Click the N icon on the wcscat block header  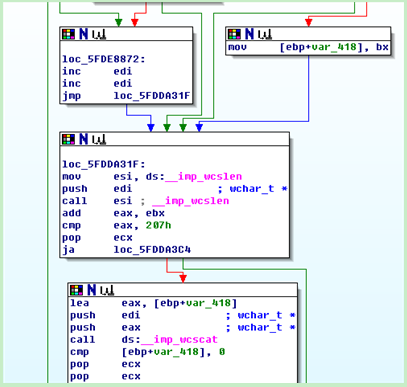[x=92, y=290]
